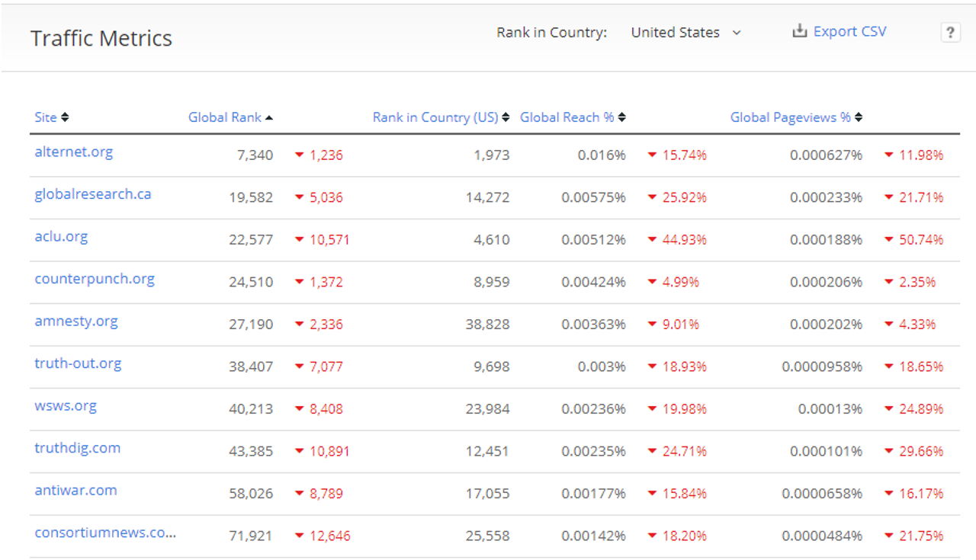
Task: Click sort arrows beside Rank in Country (US)
Action: tap(506, 117)
